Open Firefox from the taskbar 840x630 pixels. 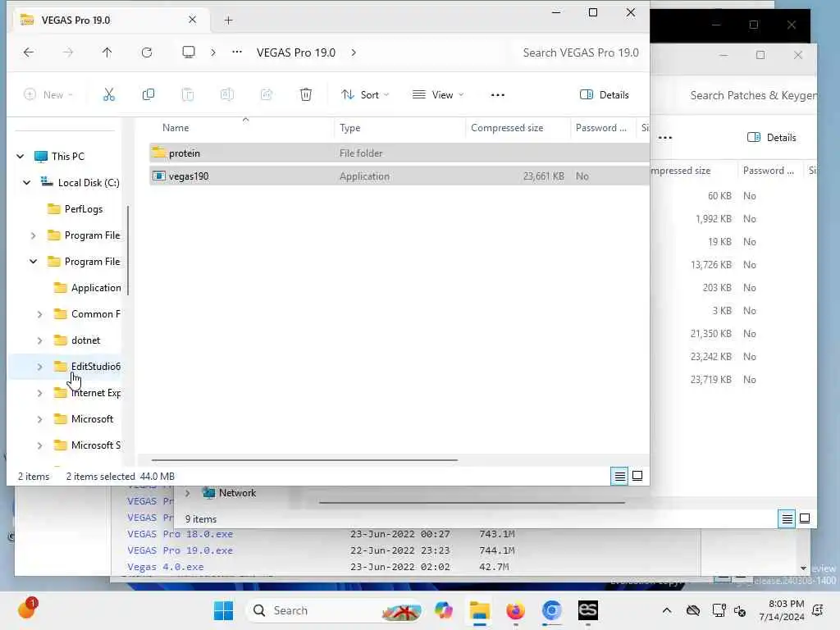[515, 610]
